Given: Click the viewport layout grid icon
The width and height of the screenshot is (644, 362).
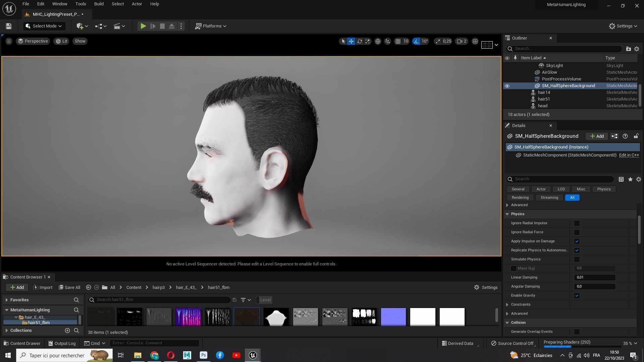Looking at the screenshot, I should [475, 41].
